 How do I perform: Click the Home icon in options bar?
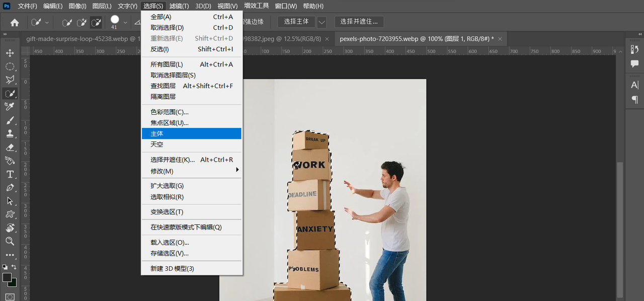[15, 22]
